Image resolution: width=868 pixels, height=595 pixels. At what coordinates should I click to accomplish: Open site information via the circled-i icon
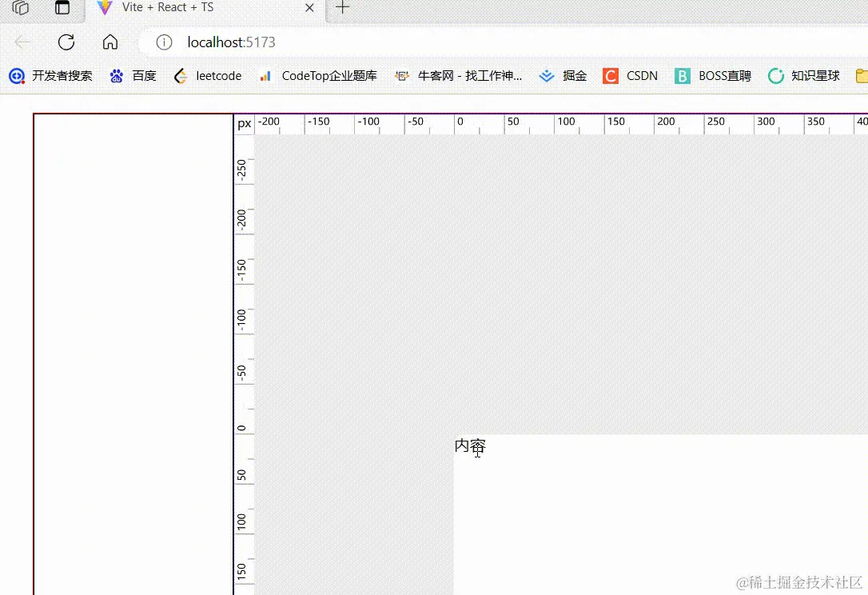coord(162,42)
